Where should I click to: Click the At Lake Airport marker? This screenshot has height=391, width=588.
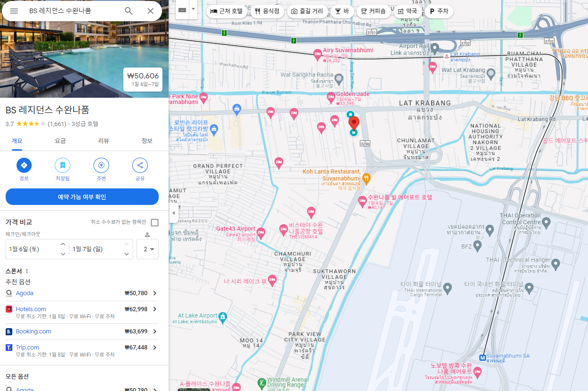(223, 316)
